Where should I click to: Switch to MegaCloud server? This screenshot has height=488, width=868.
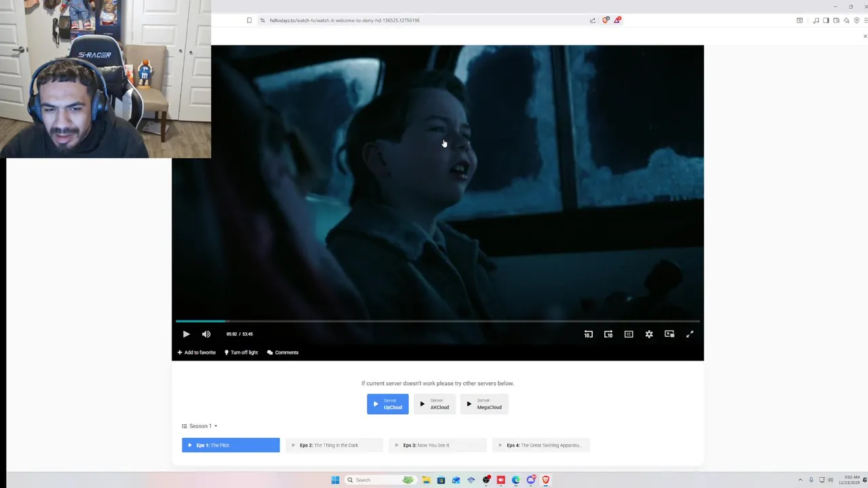coord(484,404)
